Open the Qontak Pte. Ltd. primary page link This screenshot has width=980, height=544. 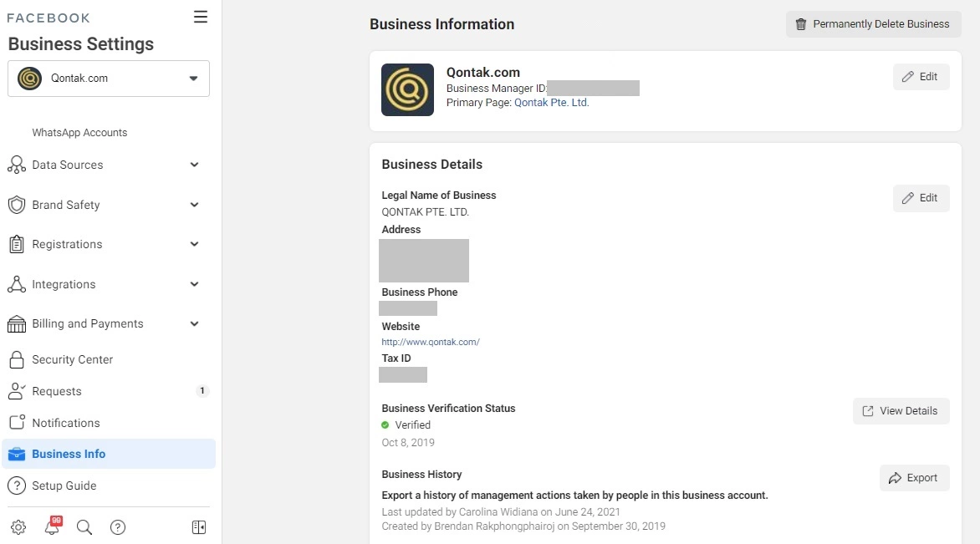[x=551, y=103]
